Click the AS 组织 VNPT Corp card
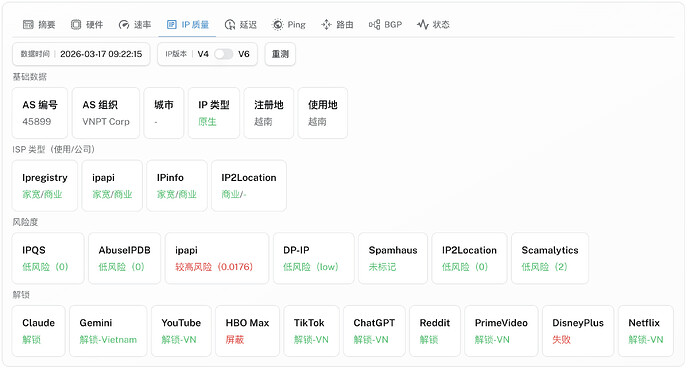The image size is (690, 371). 106,113
